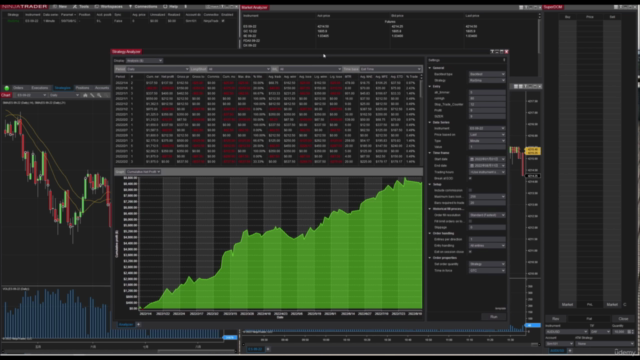
Task: Open the Strategy selection dropdown in Settings
Action: point(487,80)
